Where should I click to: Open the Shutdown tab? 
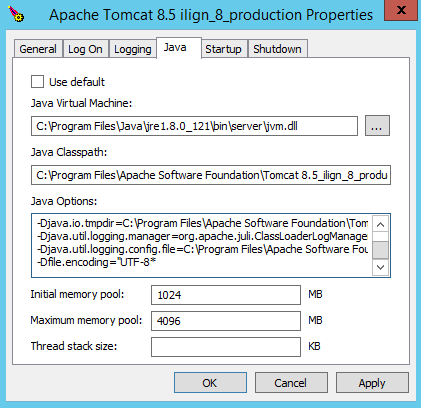[x=277, y=49]
